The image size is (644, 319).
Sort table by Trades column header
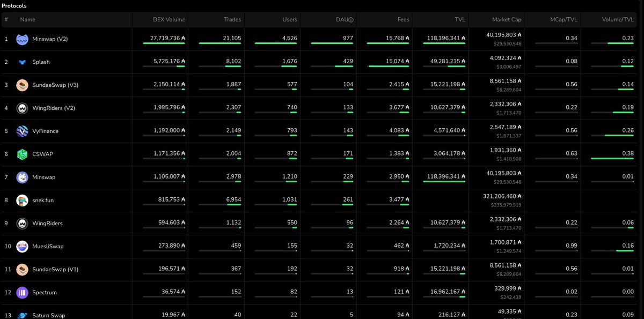(x=232, y=20)
